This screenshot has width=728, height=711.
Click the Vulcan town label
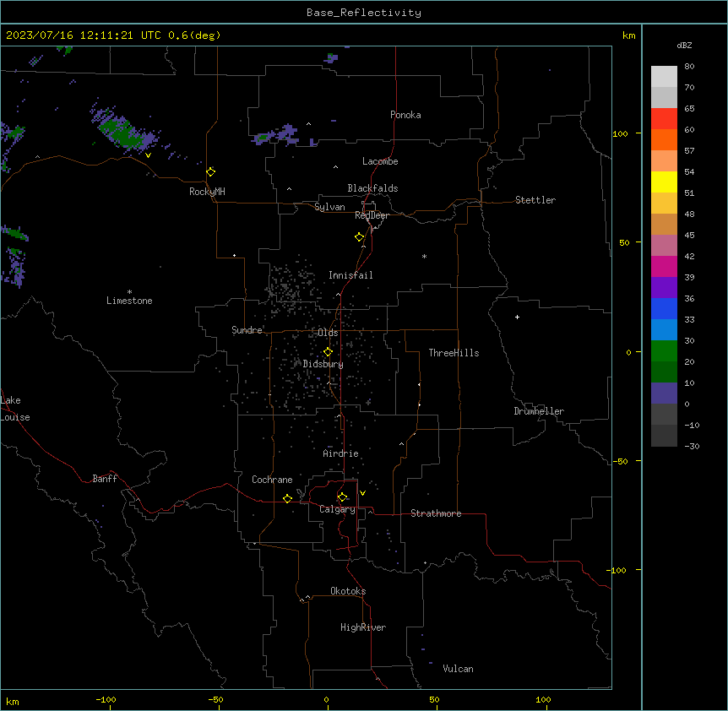tap(459, 669)
